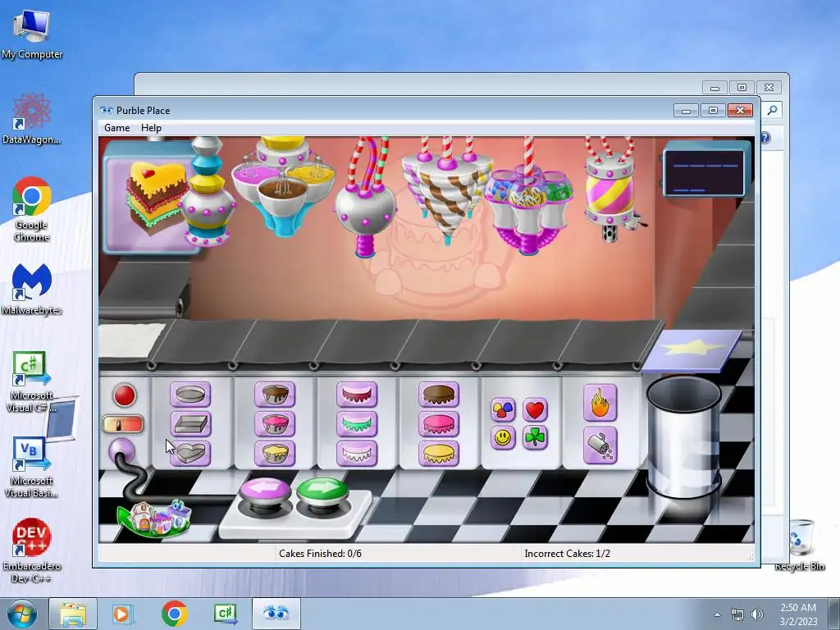840x630 pixels.
Task: Click the Purble Place title bar icon
Action: (x=106, y=111)
